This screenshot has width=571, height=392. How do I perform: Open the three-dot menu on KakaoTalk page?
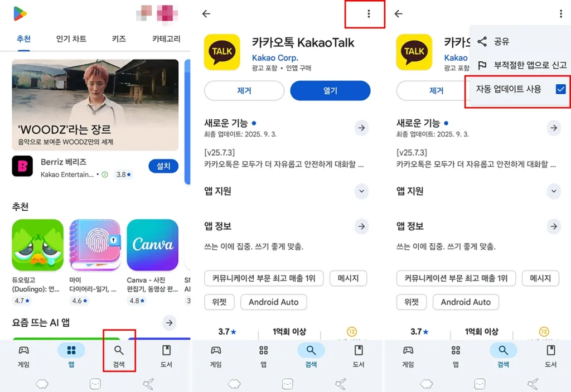369,14
